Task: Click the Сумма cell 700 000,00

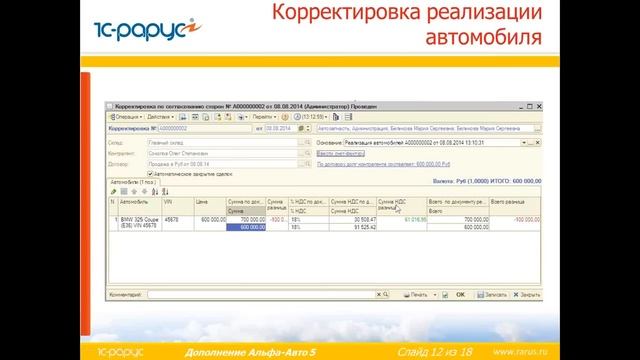Action: (x=246, y=220)
